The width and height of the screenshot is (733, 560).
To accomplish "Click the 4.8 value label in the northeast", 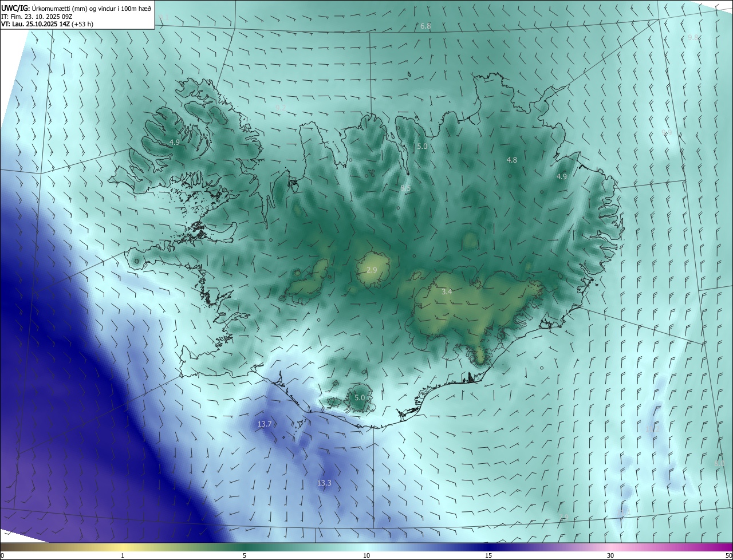I will tap(512, 160).
